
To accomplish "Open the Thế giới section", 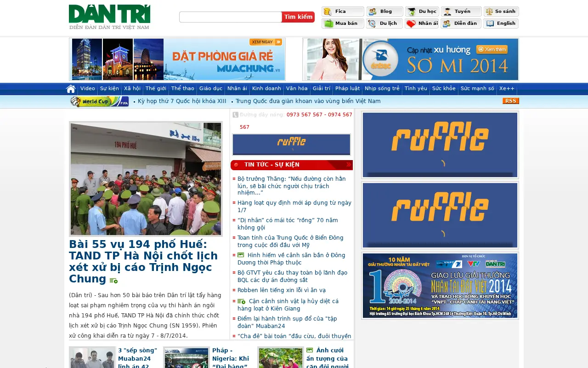I will [x=156, y=88].
